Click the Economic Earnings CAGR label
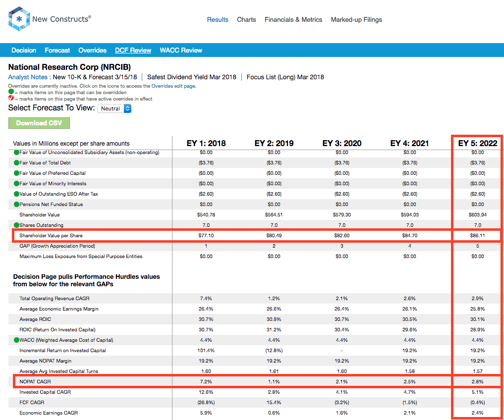 click(x=49, y=413)
